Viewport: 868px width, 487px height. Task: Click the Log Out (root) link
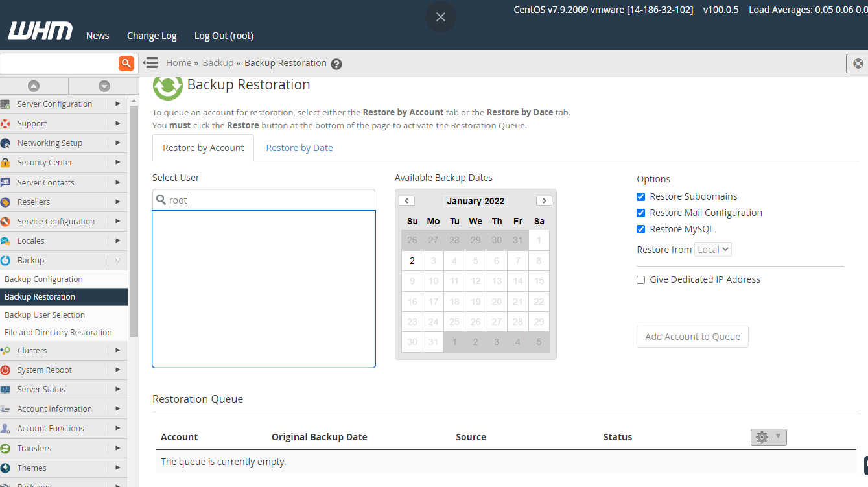[224, 36]
